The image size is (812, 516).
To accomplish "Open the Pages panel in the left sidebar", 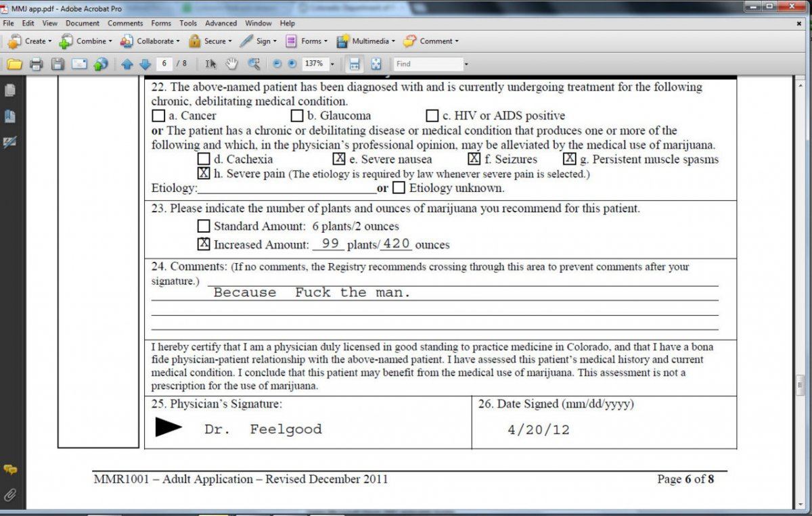I will click(x=9, y=90).
